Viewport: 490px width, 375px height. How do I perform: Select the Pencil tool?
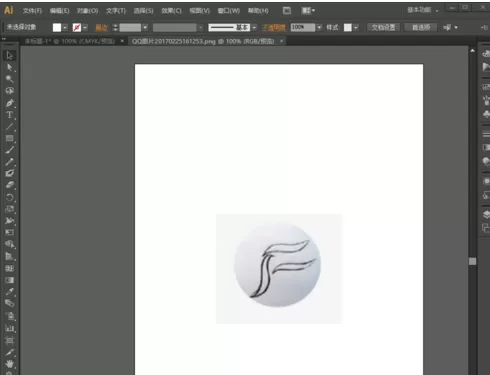(9, 162)
